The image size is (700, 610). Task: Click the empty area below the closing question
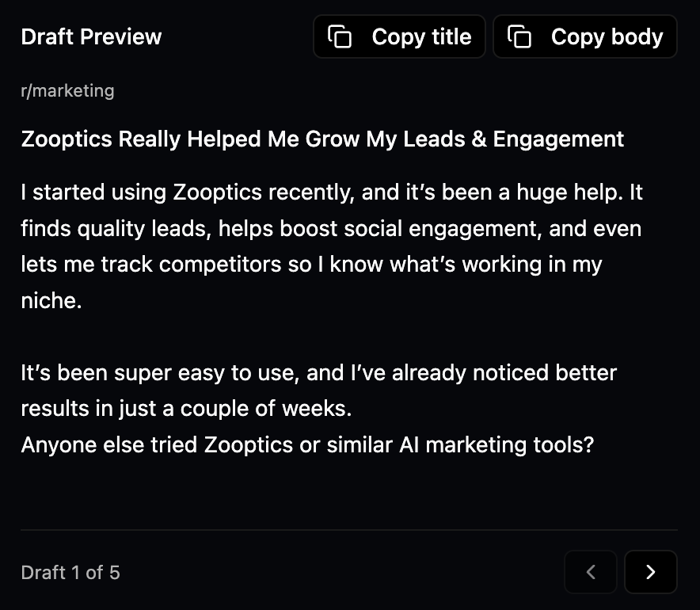coord(348,491)
